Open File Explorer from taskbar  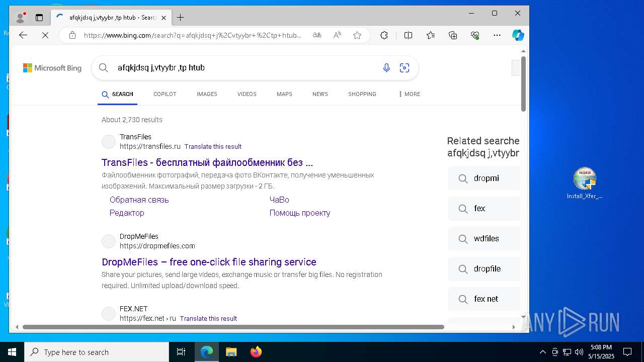(x=231, y=352)
